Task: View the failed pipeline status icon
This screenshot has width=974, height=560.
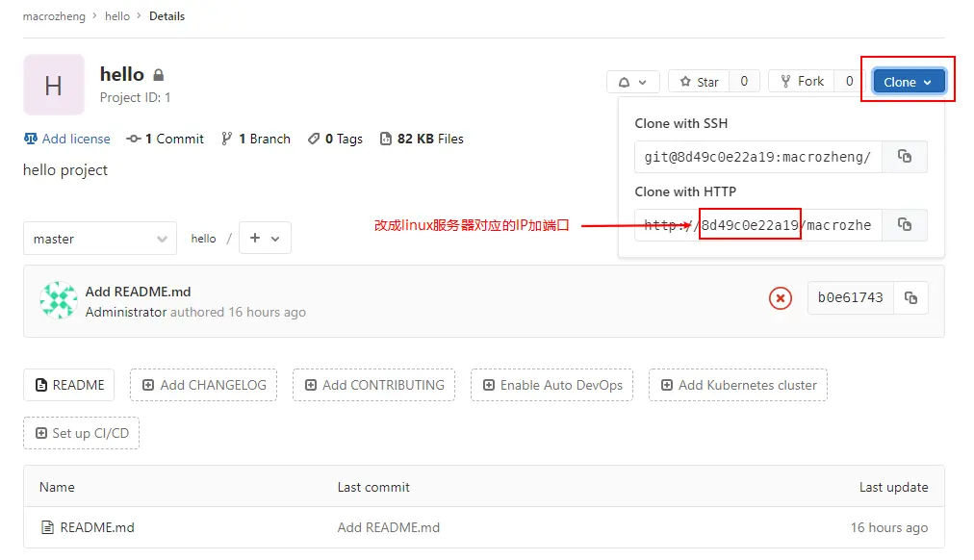Action: (781, 298)
